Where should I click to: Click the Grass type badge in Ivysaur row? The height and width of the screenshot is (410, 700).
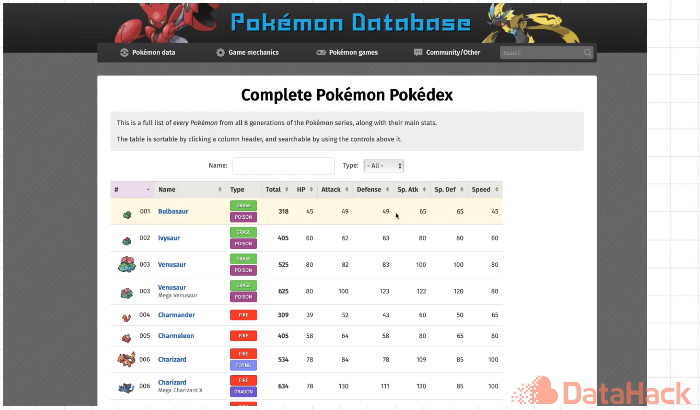pos(243,232)
